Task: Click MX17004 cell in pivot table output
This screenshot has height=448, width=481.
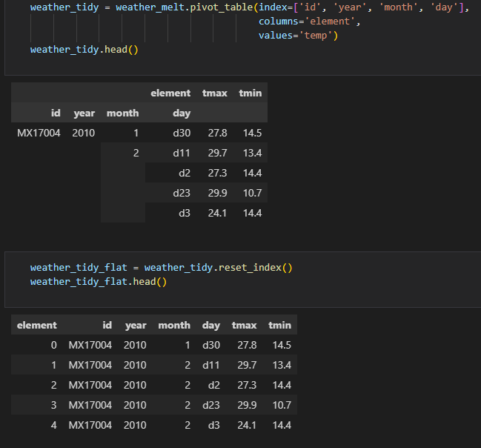Action: click(x=39, y=133)
